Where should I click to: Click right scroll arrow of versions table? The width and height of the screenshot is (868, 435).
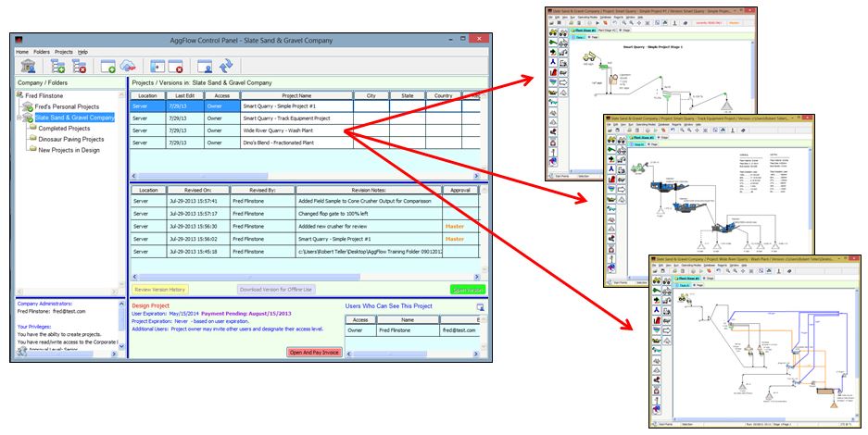click(477, 277)
